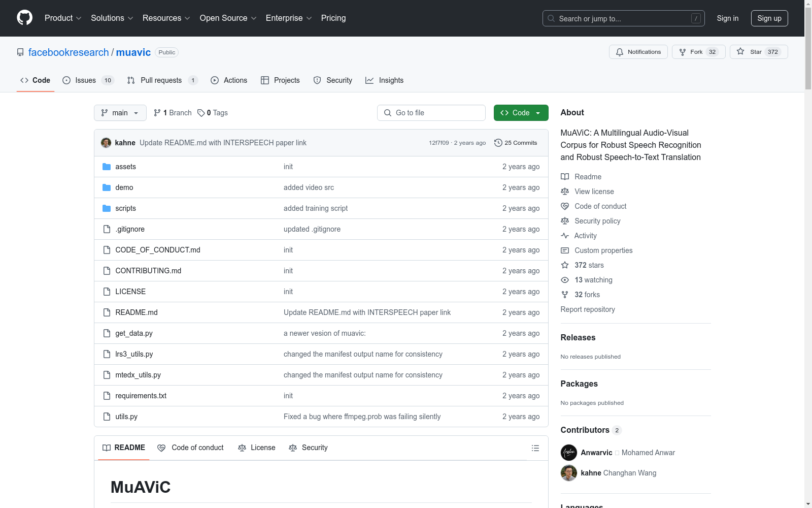Click the star icon beside 372 stars
The width and height of the screenshot is (812, 508).
click(x=565, y=265)
